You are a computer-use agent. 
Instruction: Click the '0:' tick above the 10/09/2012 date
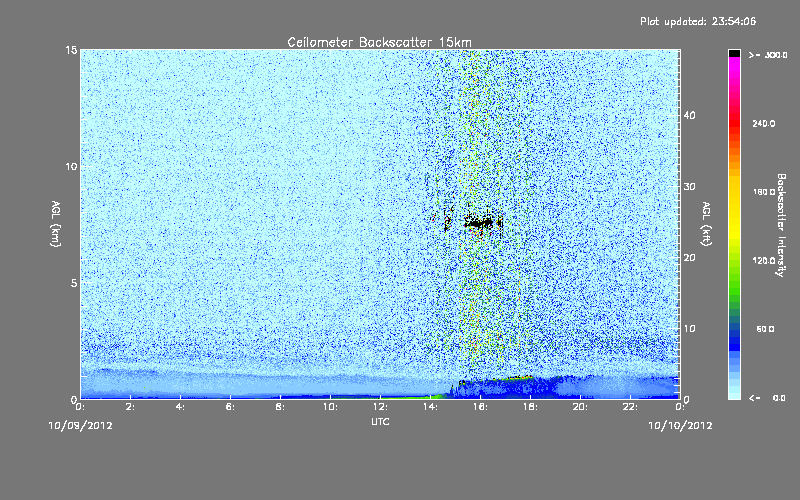(80, 407)
